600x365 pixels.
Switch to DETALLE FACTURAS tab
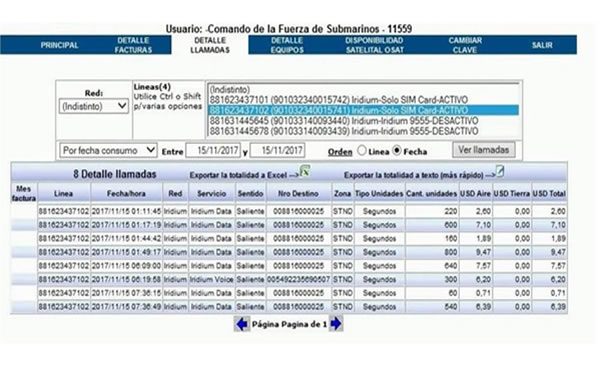133,45
